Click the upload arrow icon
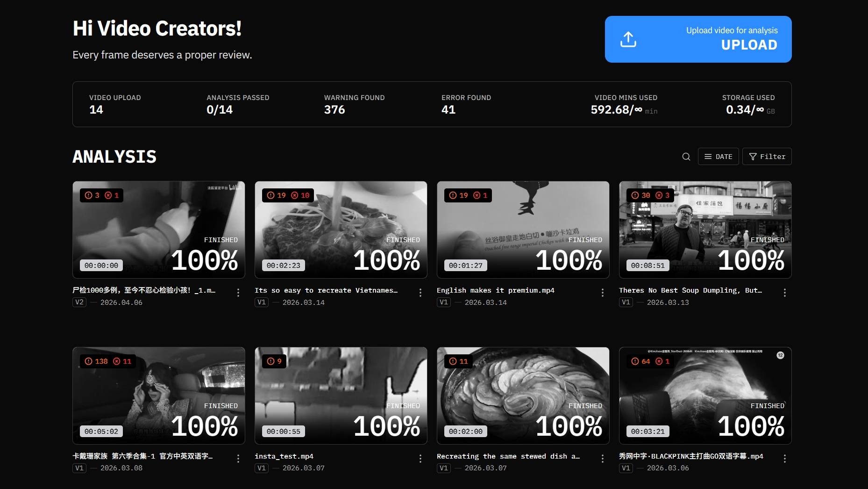Viewport: 868px width, 489px height. point(628,39)
